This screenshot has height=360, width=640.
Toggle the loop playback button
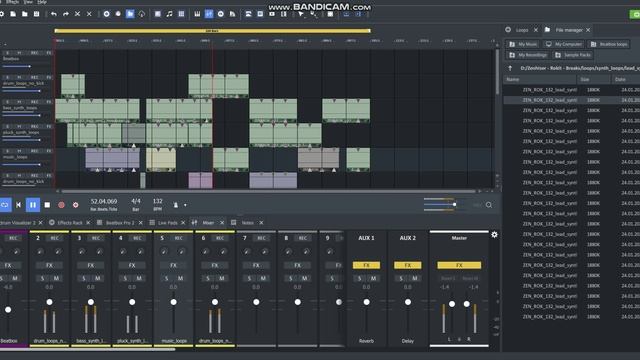pos(5,205)
